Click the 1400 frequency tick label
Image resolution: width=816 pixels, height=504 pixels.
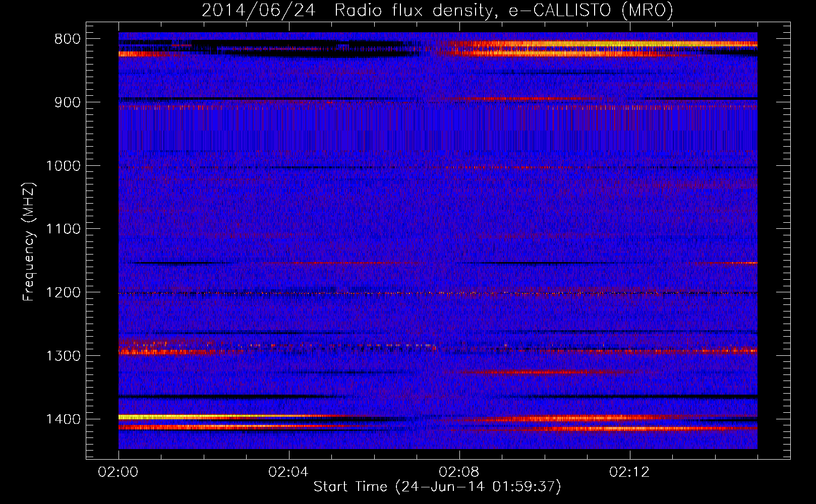(63, 419)
